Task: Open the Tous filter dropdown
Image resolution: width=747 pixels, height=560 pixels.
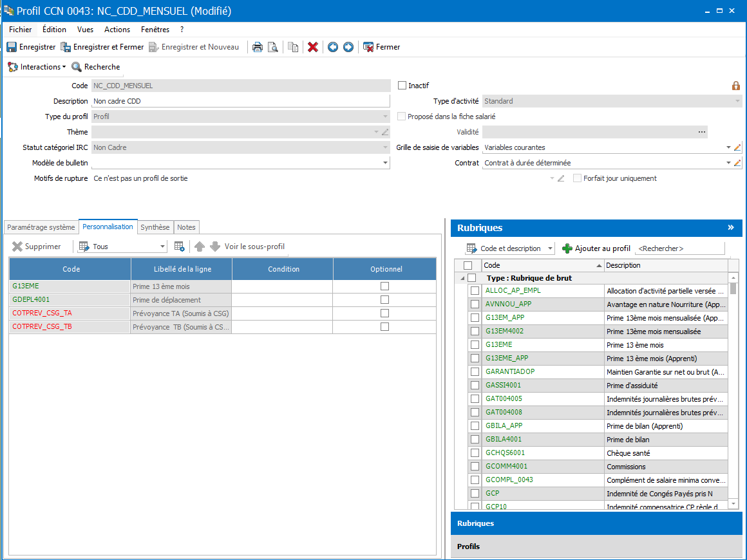Action: [162, 247]
